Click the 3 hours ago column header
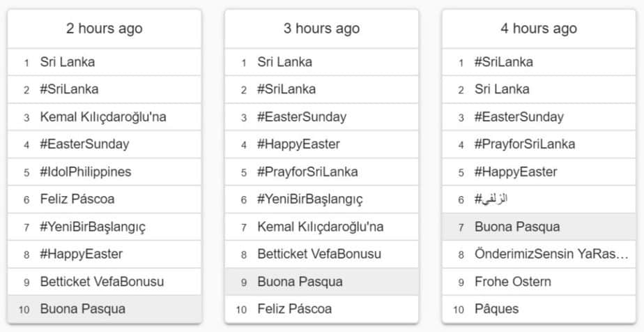This screenshot has height=332, width=644. coord(321,29)
